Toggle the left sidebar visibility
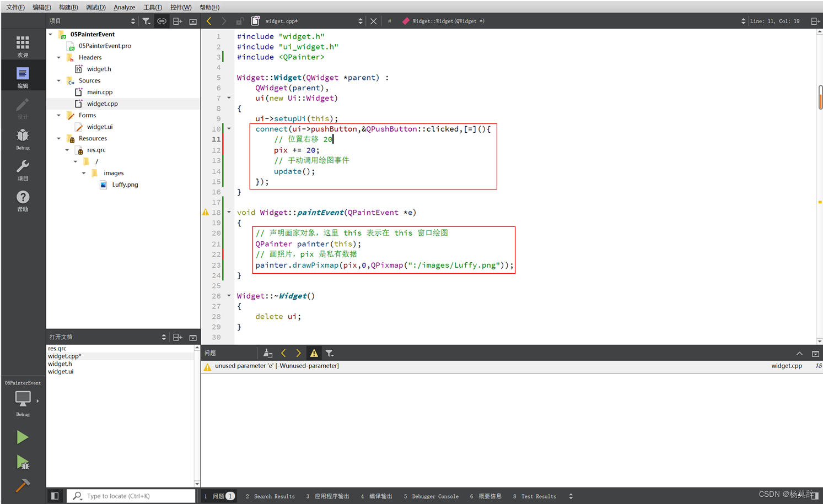Screen dimensions: 823x504 point(55,496)
